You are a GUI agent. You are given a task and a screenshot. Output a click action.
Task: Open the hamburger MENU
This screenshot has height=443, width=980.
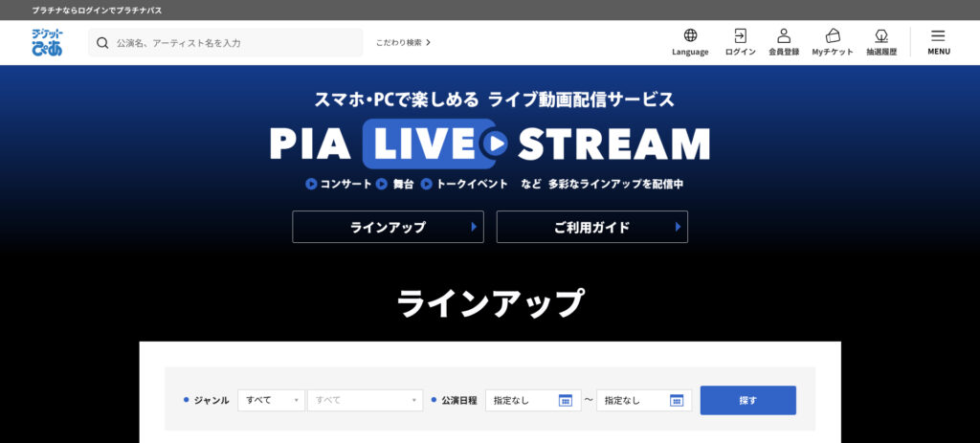pyautogui.click(x=939, y=42)
